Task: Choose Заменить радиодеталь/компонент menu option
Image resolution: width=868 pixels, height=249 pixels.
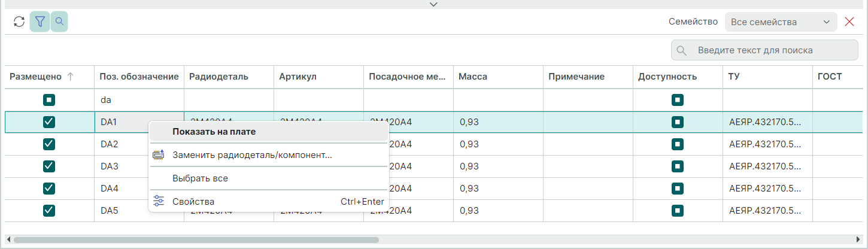Action: [x=251, y=155]
